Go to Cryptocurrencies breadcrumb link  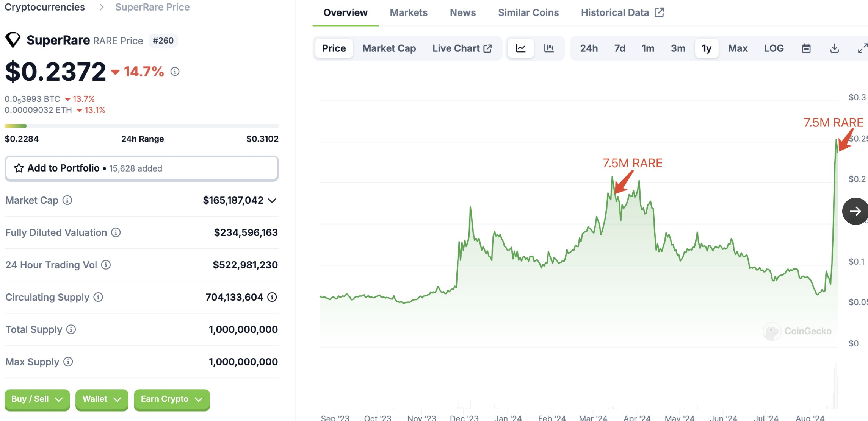pos(45,7)
